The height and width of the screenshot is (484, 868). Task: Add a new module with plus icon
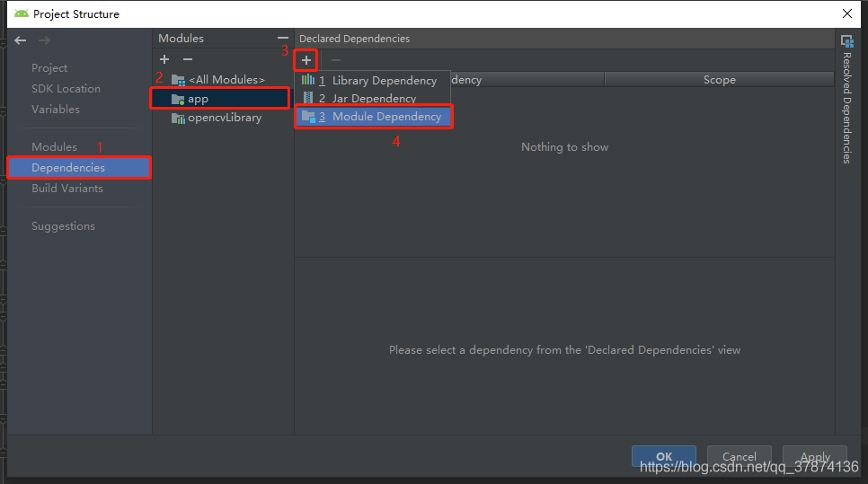click(164, 59)
